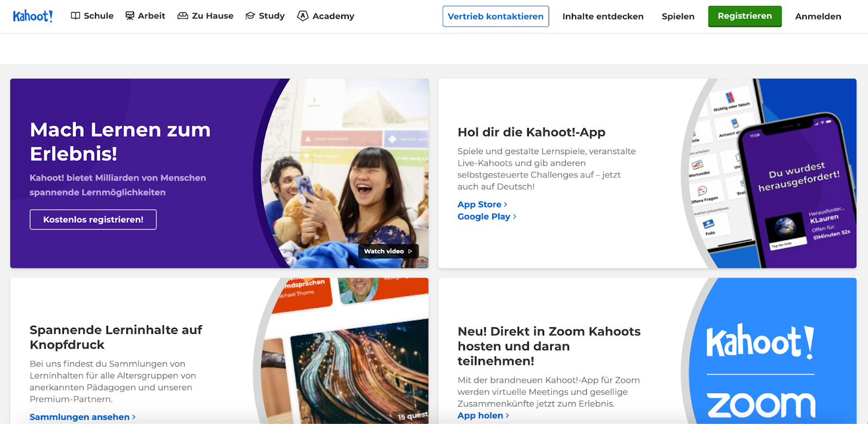Click the book icon beside Schule
This screenshot has height=424, width=868.
click(75, 16)
